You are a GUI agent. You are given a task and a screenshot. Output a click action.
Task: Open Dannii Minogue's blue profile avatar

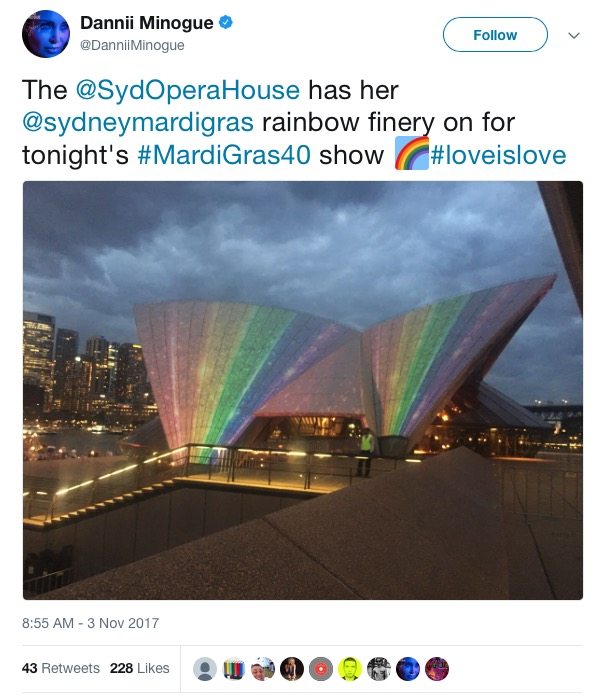pyautogui.click(x=46, y=34)
